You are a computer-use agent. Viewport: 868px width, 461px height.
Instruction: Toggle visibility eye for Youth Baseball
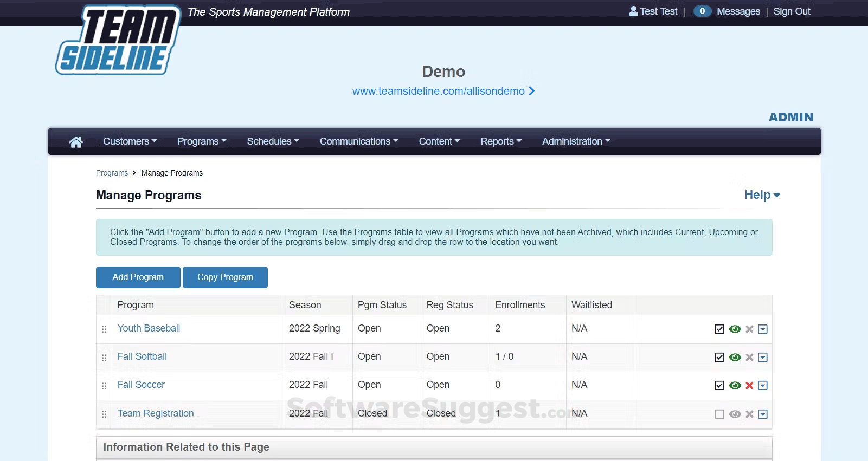click(x=735, y=329)
